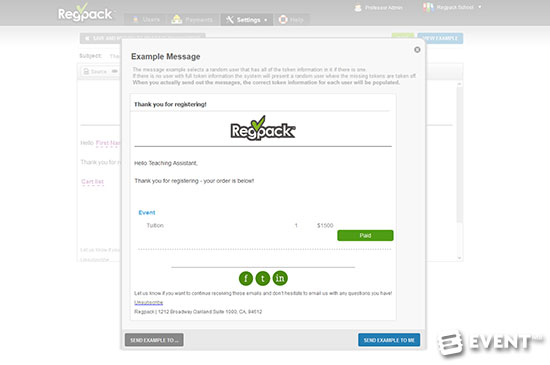Click the Send Example To... button

154,340
